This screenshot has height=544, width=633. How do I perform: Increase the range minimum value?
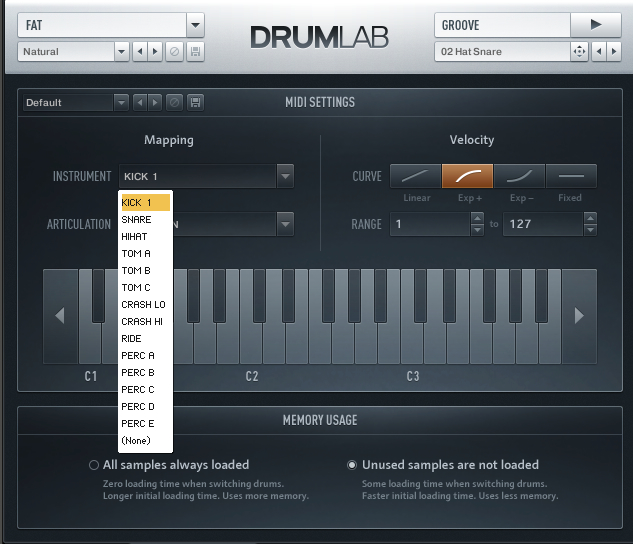click(477, 218)
